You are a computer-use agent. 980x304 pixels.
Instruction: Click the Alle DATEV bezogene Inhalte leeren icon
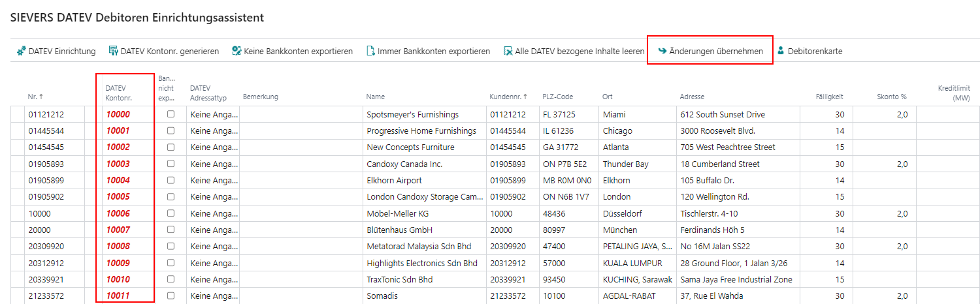coord(508,51)
